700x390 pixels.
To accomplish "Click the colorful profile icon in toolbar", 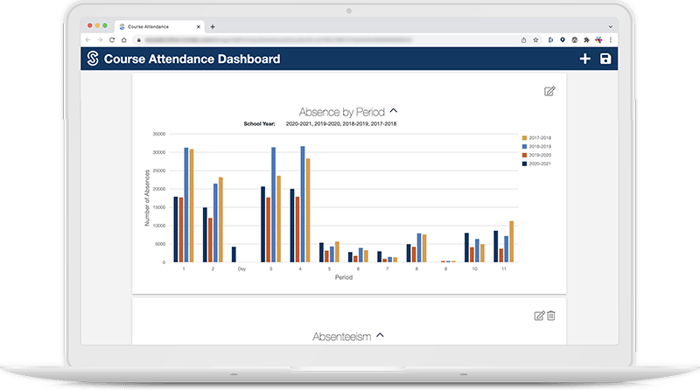I will [x=599, y=40].
